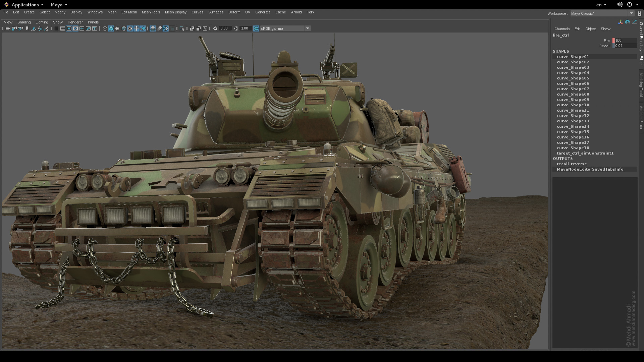Click the Select Camera icon in panel toolbar
This screenshot has height=362, width=644.
coord(8,28)
